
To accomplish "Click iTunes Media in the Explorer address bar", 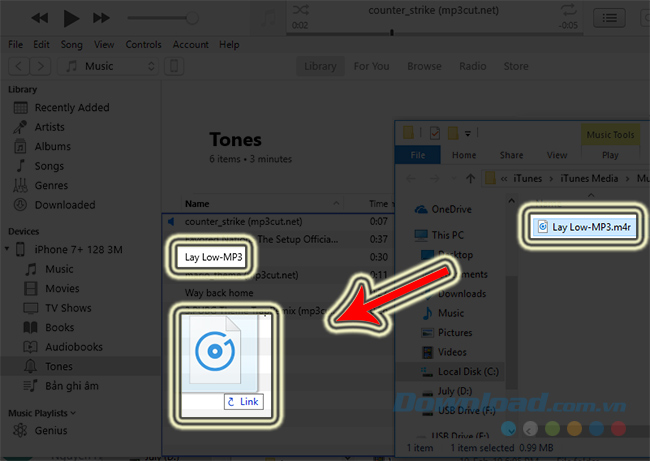I will tap(589, 178).
